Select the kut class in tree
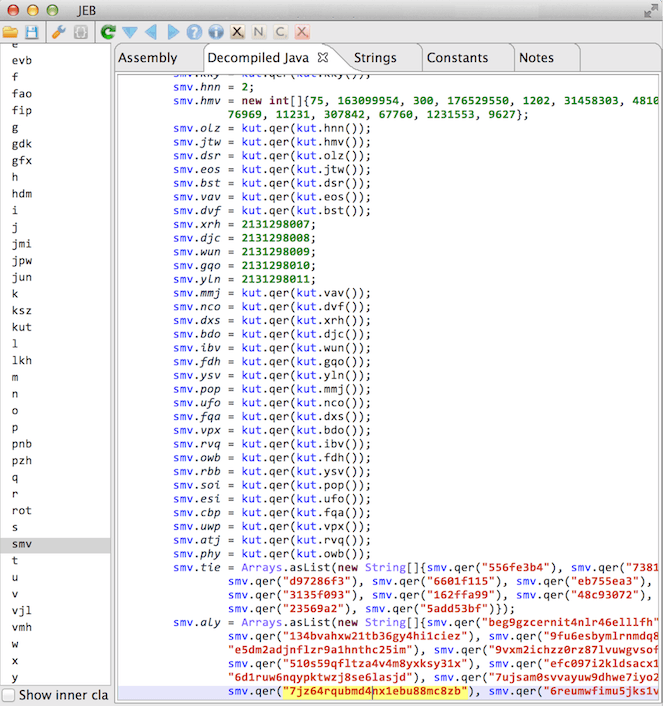The width and height of the screenshot is (663, 706). [x=22, y=327]
